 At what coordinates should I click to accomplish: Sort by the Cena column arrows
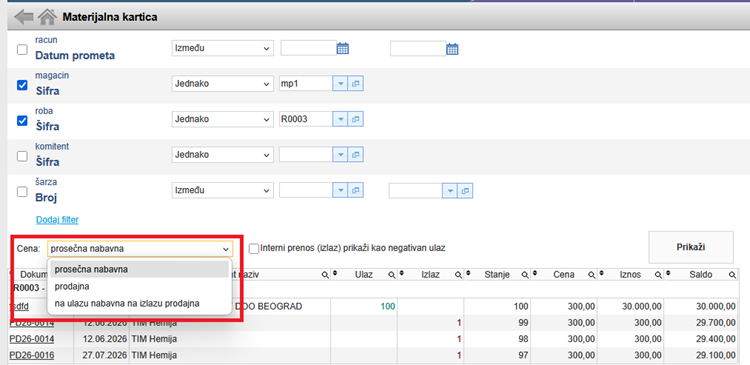point(535,273)
